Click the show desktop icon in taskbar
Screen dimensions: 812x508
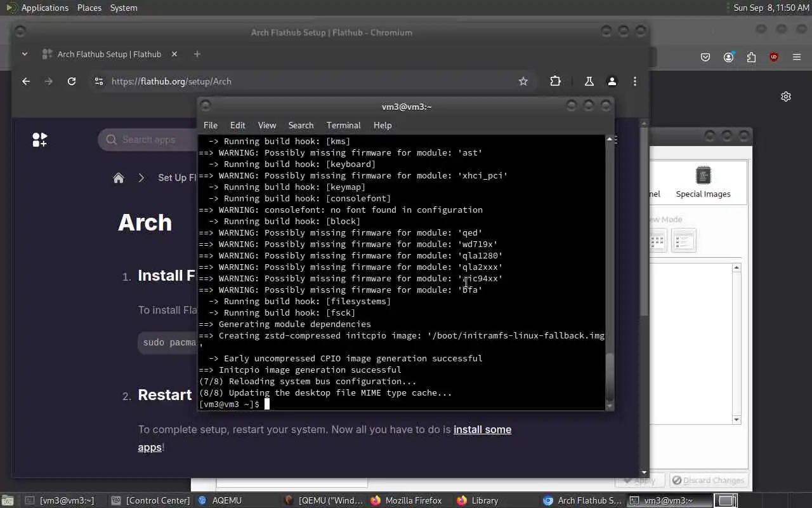[x=8, y=500]
